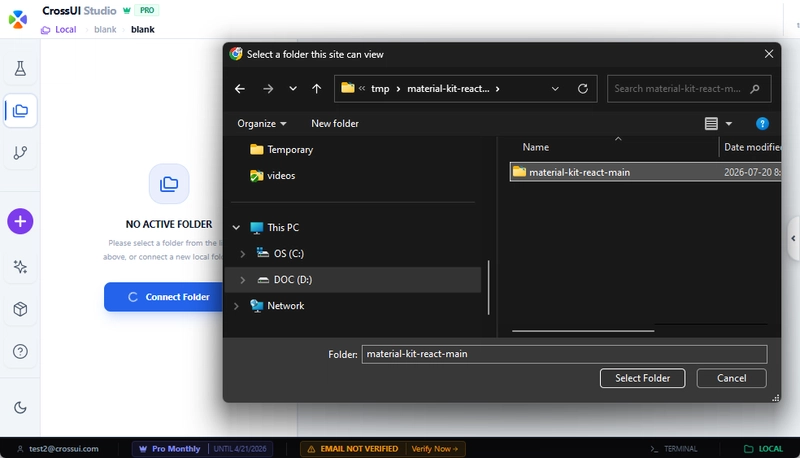Toggle dark mode moon icon
This screenshot has width=800, height=458.
pos(20,408)
